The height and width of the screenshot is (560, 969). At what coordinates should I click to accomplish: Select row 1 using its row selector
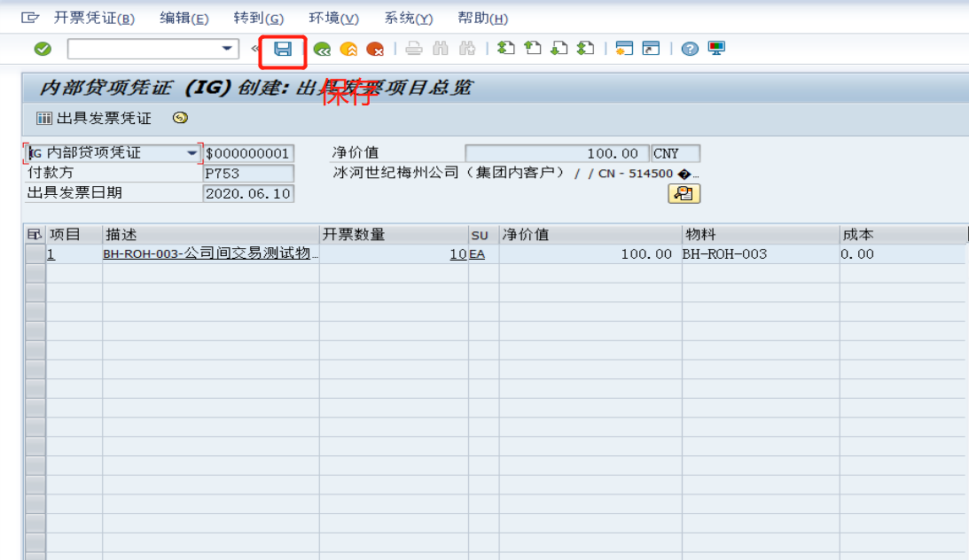[35, 253]
